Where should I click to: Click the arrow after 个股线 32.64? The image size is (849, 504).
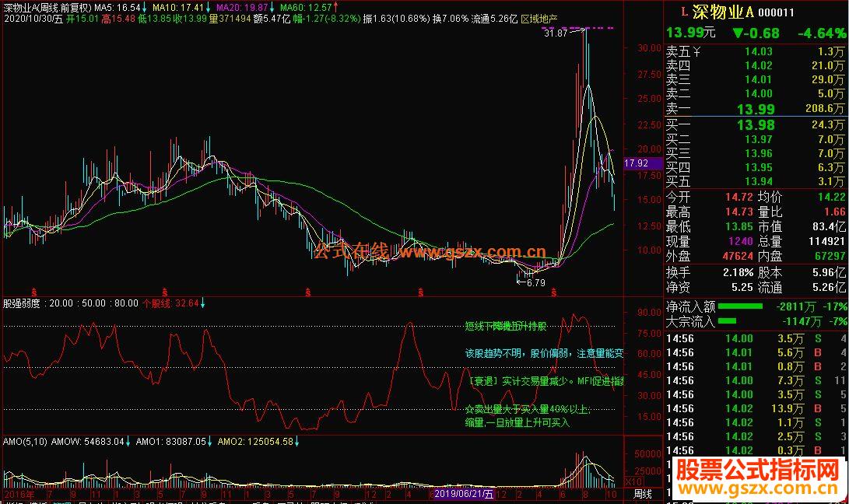(203, 303)
